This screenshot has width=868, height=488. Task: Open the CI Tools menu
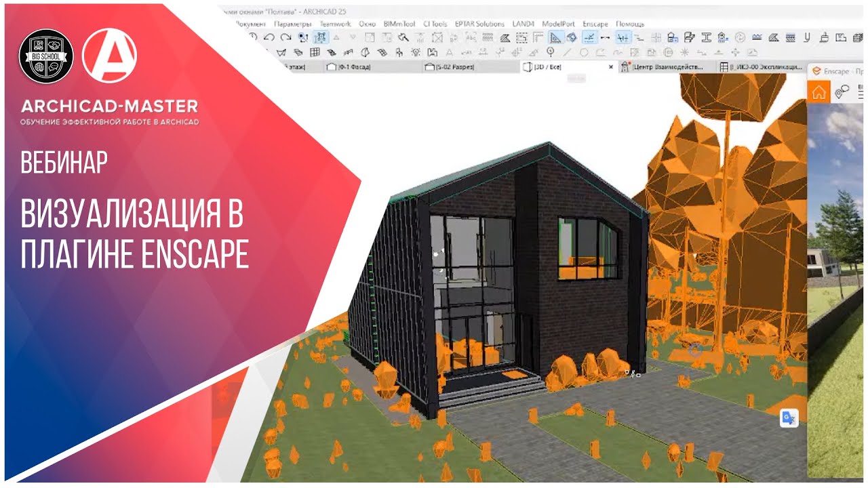435,24
